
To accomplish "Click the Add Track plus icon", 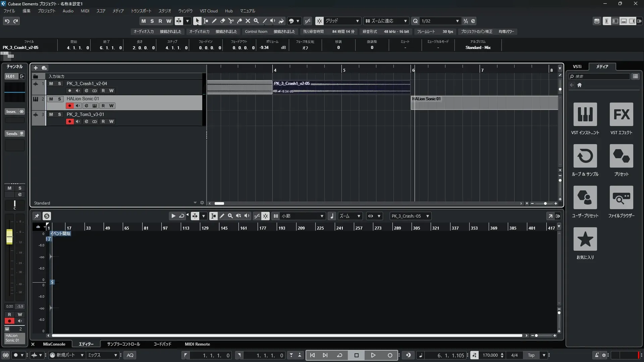I will (x=36, y=68).
